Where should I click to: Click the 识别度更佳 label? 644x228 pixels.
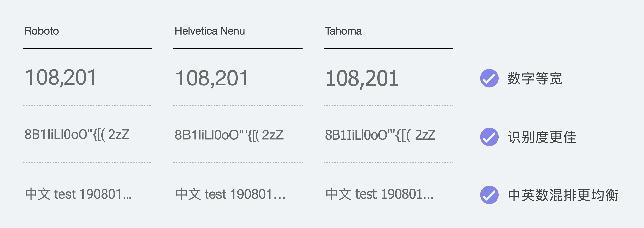[542, 137]
